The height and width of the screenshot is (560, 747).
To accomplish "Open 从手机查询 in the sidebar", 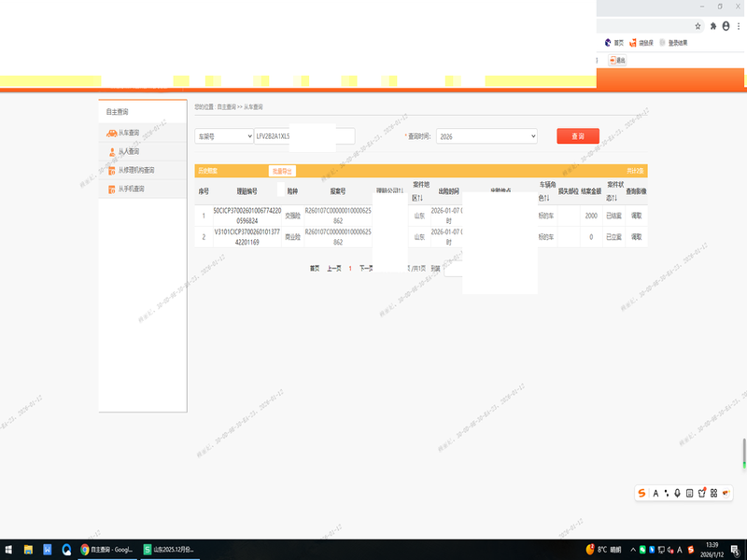I will pos(131,189).
